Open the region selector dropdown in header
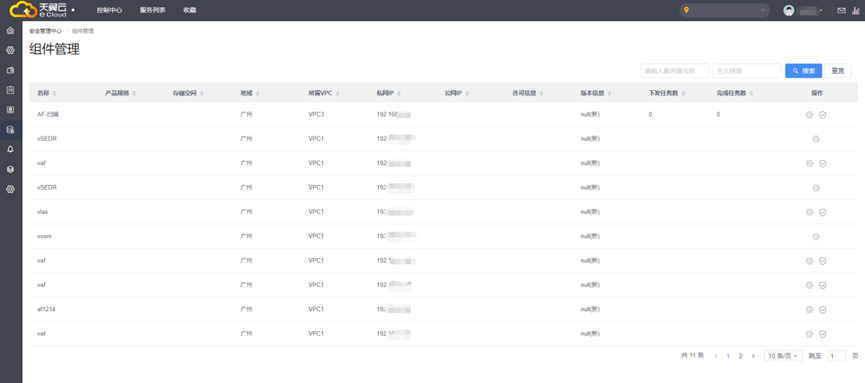The height and width of the screenshot is (383, 865). 724,10
